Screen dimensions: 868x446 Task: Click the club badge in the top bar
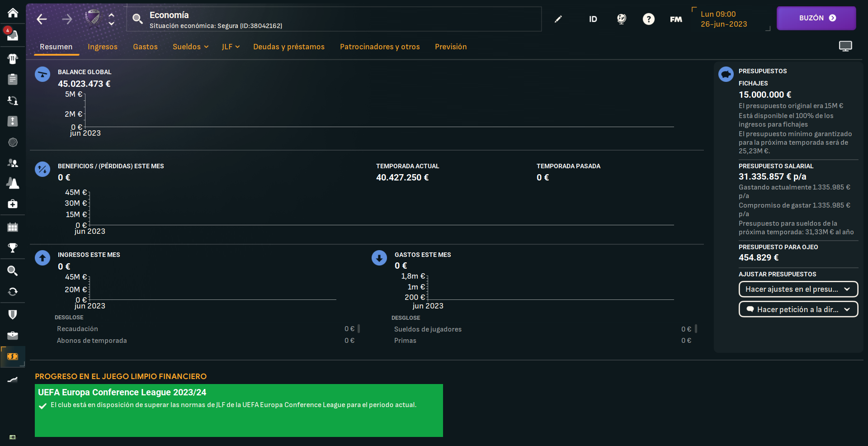(x=93, y=18)
